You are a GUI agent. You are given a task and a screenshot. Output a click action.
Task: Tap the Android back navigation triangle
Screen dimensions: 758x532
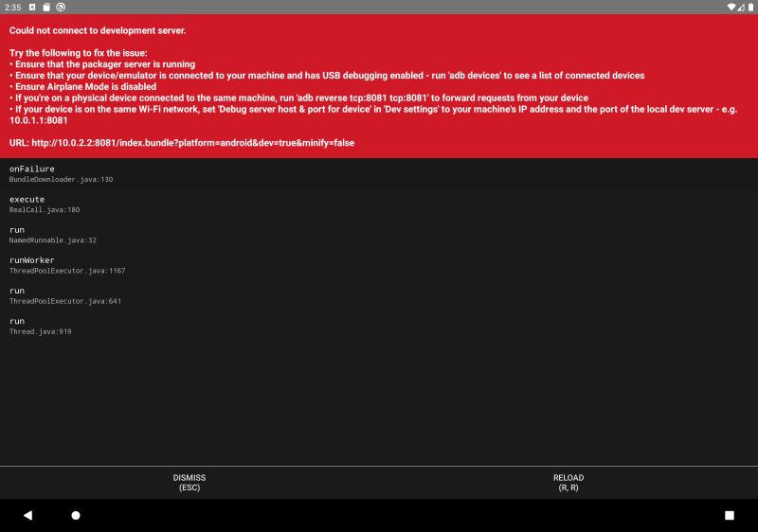28,515
